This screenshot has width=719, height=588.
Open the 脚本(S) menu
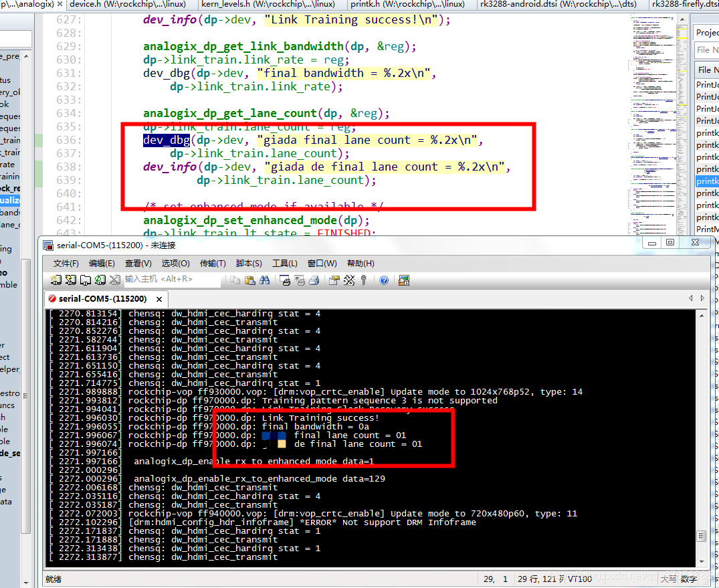pos(249,263)
